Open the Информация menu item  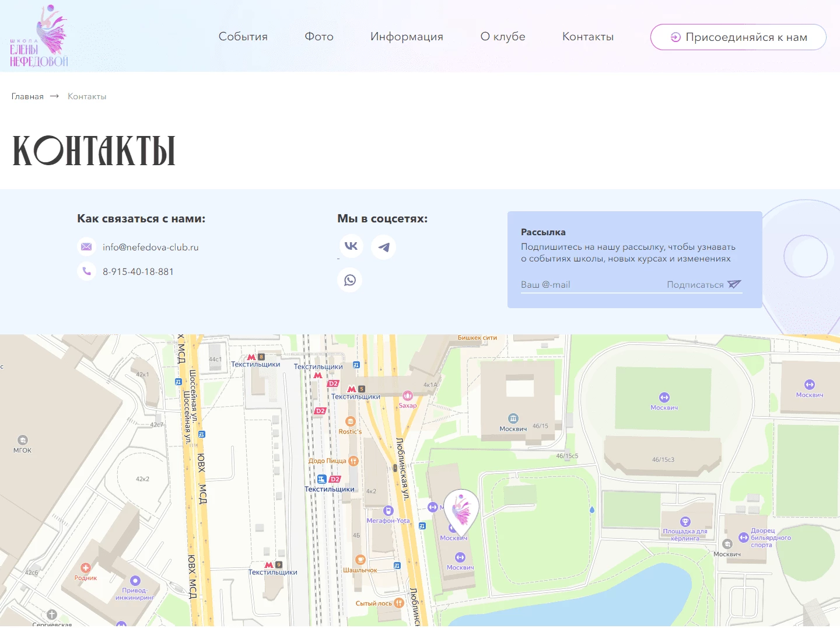click(x=407, y=37)
